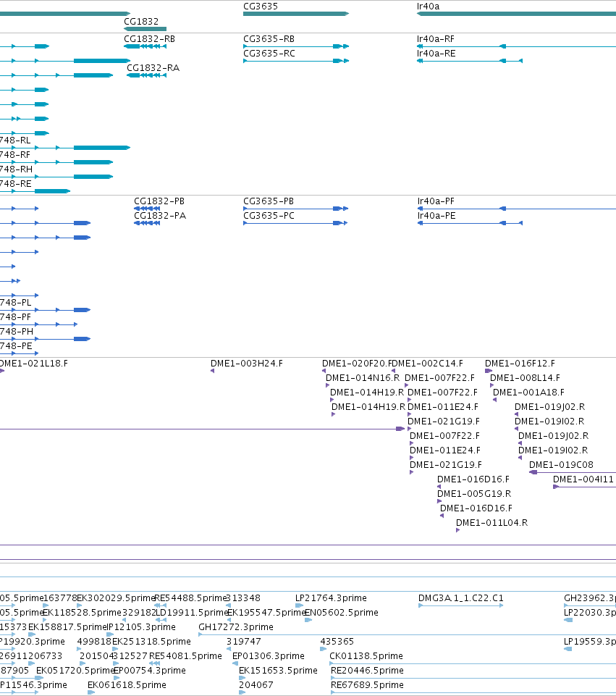Select EST label EP01306.3prime

coord(269,655)
